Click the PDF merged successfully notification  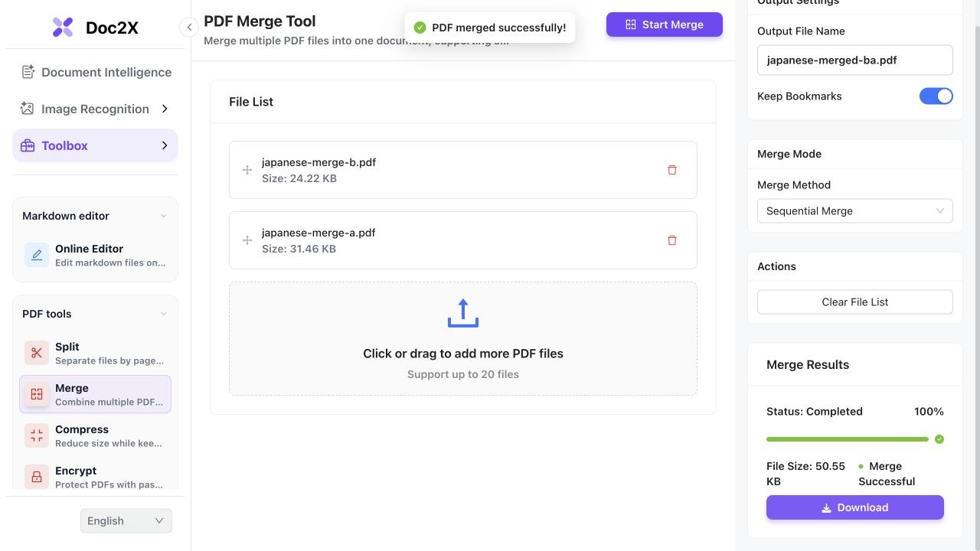(490, 28)
